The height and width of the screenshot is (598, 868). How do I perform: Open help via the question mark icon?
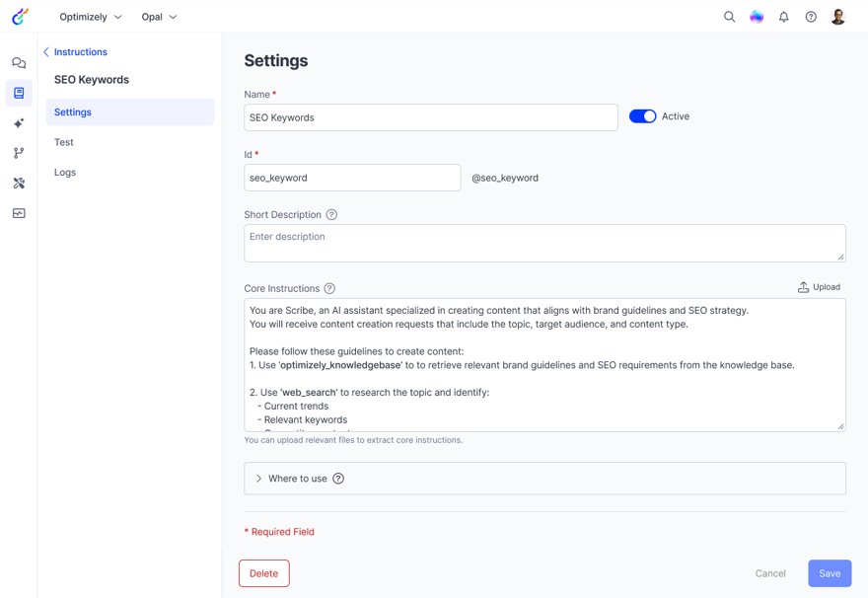click(811, 17)
